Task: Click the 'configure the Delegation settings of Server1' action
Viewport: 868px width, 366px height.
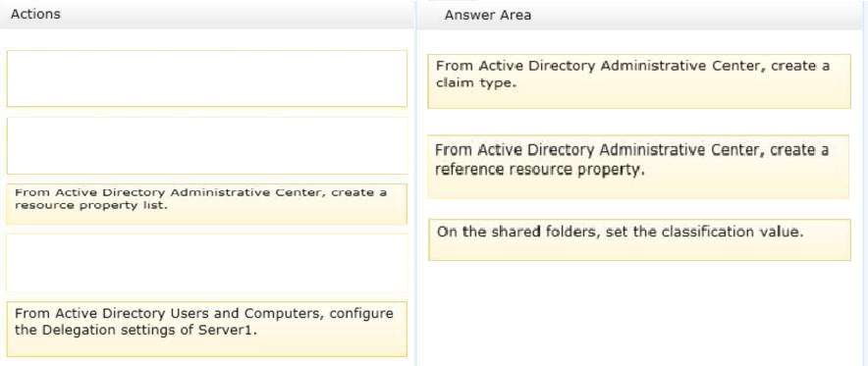Action: [206, 329]
